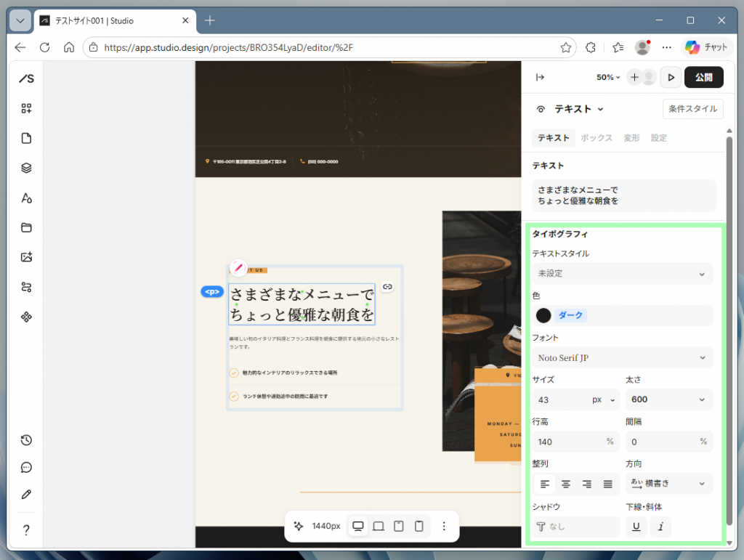The image size is (744, 560).
Task: Align text left
Action: (x=545, y=484)
